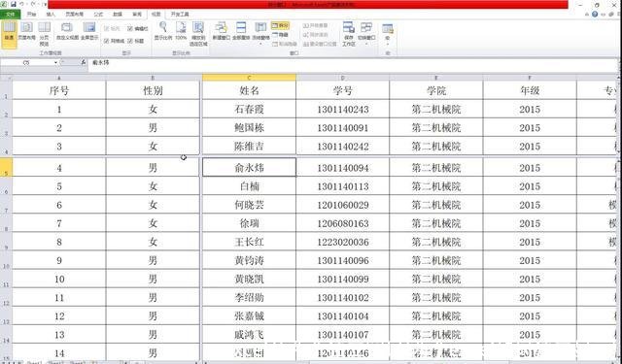Select cell with name 王长红
This screenshot has width=622, height=364.
click(249, 242)
